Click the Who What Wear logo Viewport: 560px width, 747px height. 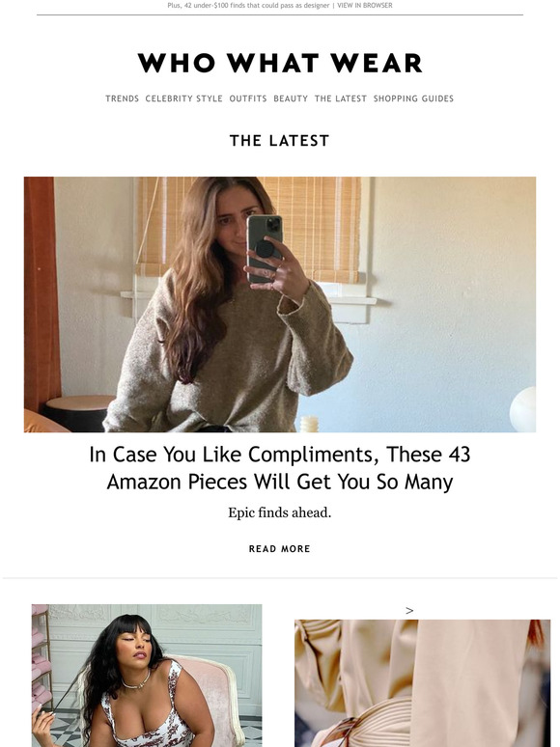click(x=280, y=63)
